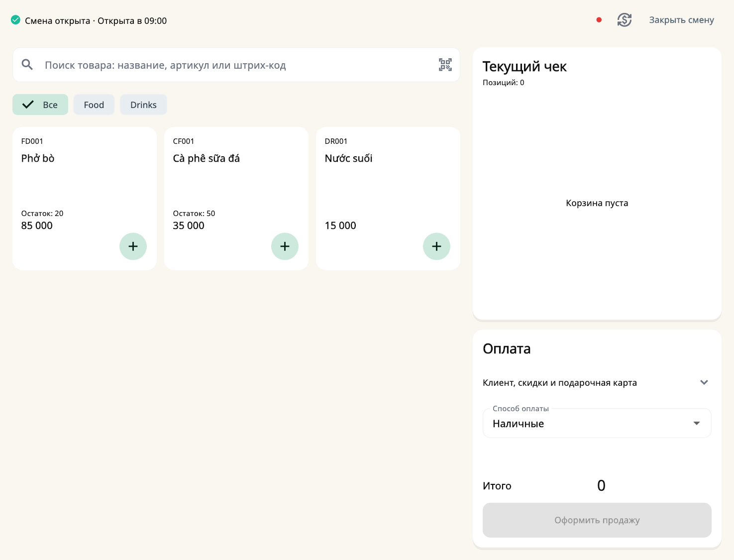The height and width of the screenshot is (560, 734).
Task: Click the Текущий чек heading
Action: point(524,67)
